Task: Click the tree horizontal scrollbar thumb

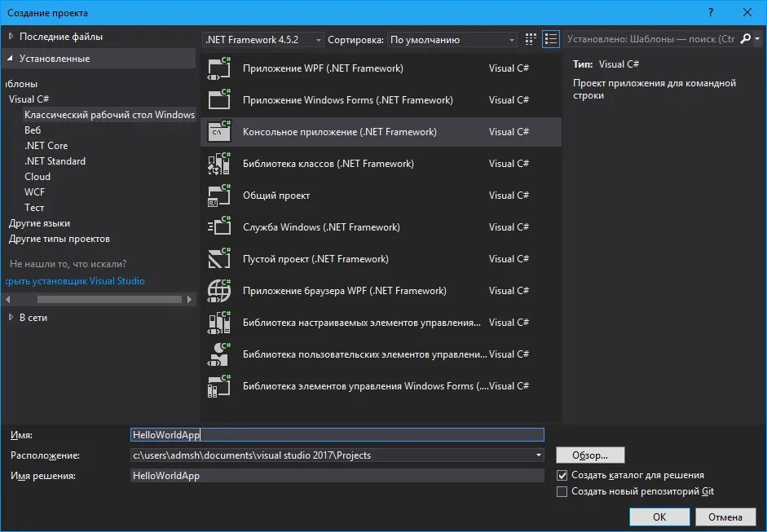Action: pyautogui.click(x=109, y=299)
